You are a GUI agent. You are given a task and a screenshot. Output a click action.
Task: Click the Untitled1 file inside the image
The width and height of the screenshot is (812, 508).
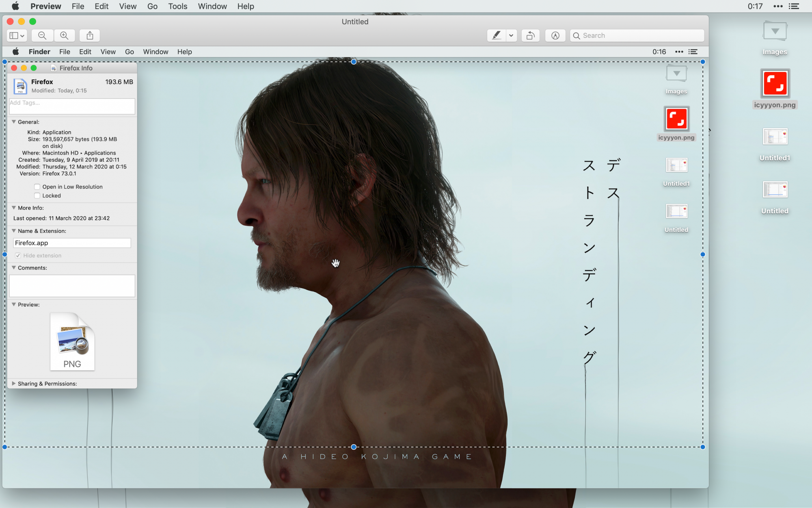(x=676, y=172)
